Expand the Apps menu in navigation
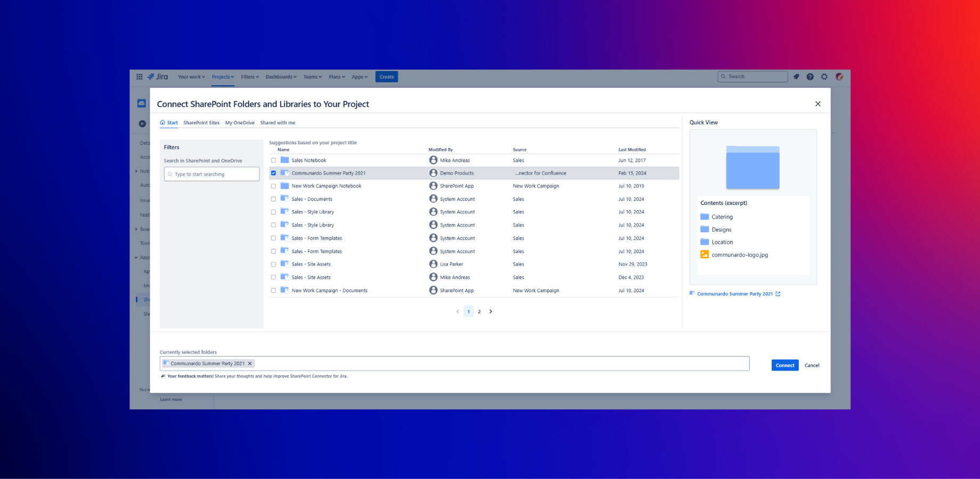This screenshot has height=479, width=980. click(x=360, y=77)
